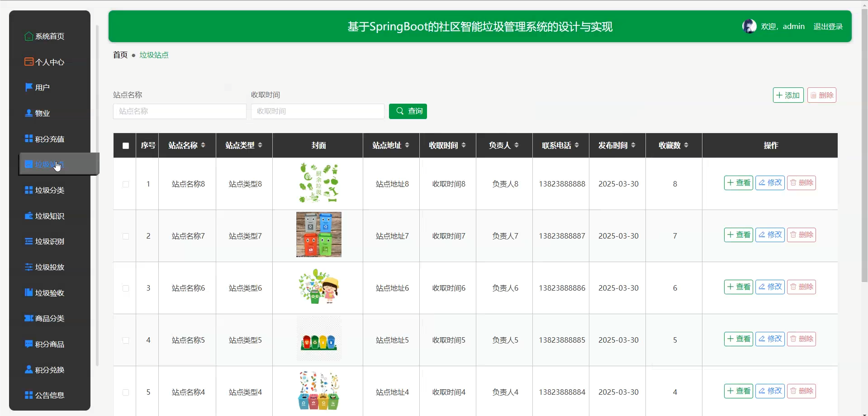Select the 垃圾投放 sliders icon

pyautogui.click(x=29, y=267)
